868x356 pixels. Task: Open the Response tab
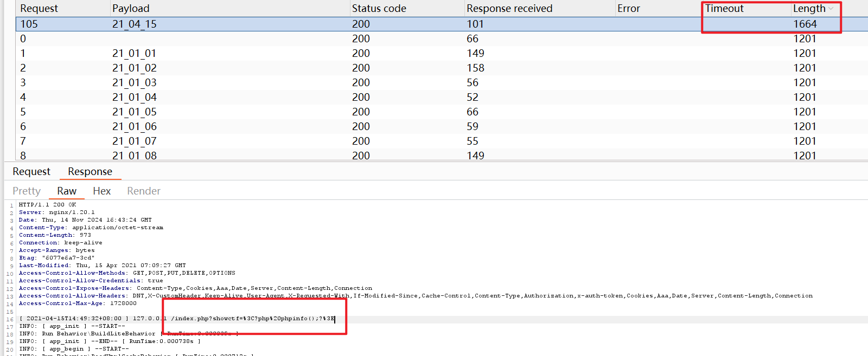click(x=90, y=172)
